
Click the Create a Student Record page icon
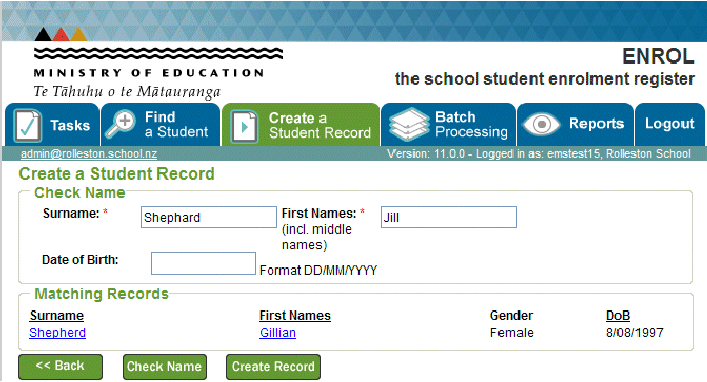coord(244,127)
